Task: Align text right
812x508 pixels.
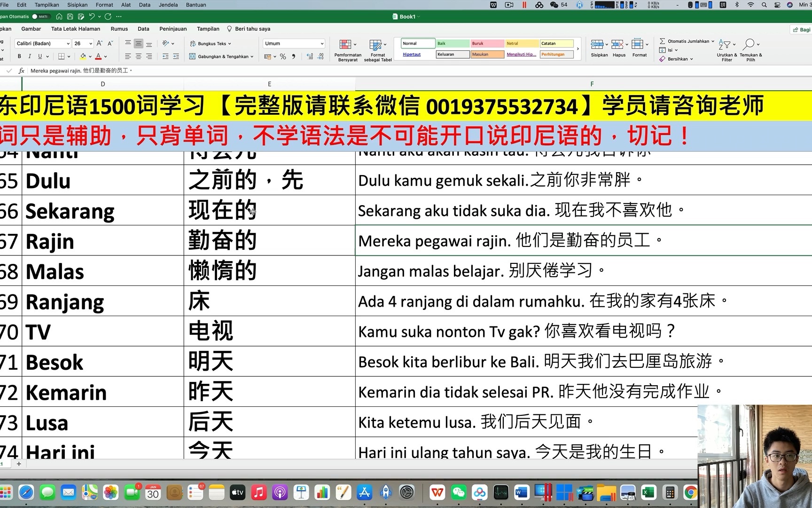Action: [149, 56]
